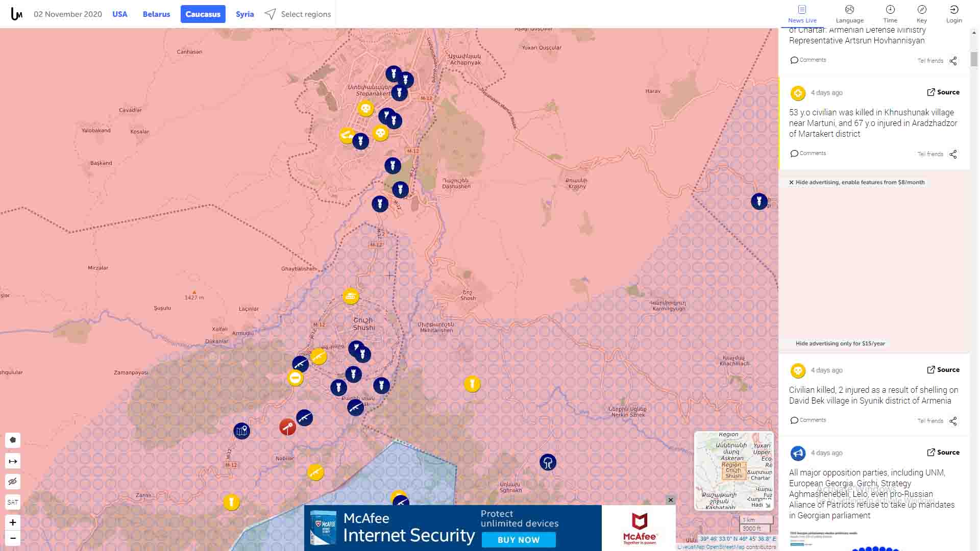
Task: Expand comments on David Bek shelling post
Action: (x=808, y=420)
